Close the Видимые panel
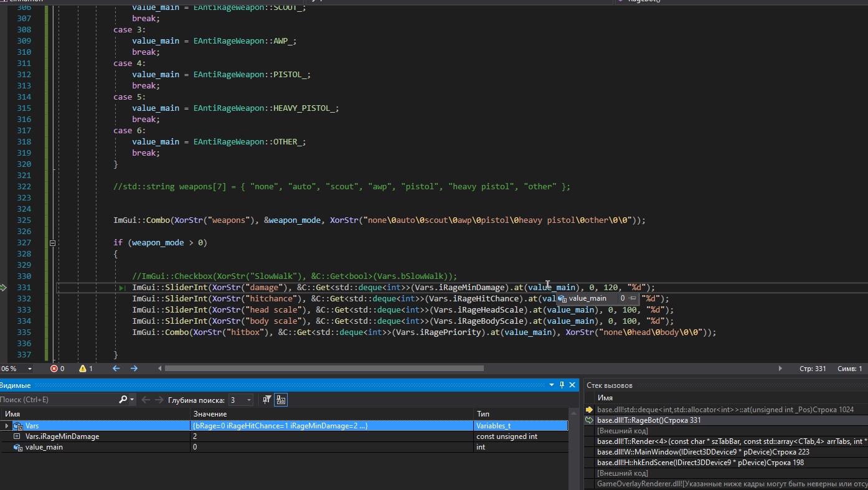The width and height of the screenshot is (868, 490). pyautogui.click(x=572, y=385)
